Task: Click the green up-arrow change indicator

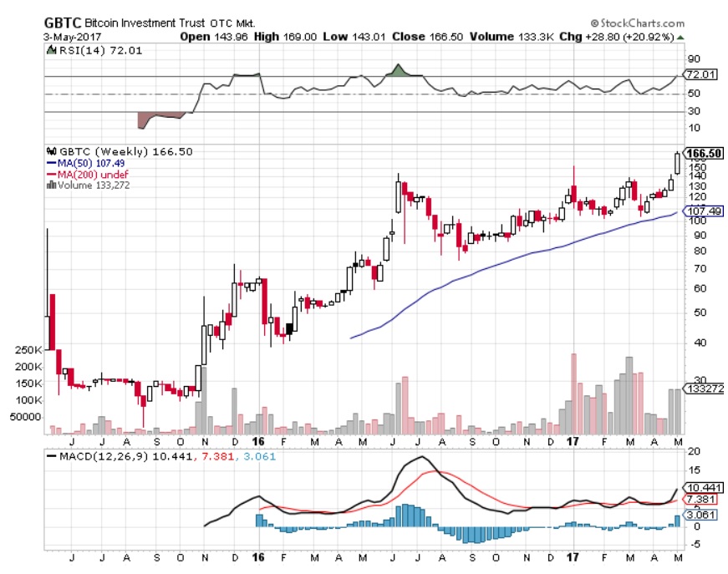Action: 680,37
